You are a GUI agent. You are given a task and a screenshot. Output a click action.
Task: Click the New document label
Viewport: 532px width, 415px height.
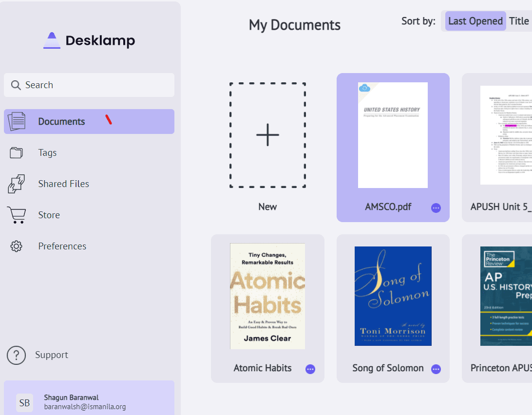tap(267, 207)
